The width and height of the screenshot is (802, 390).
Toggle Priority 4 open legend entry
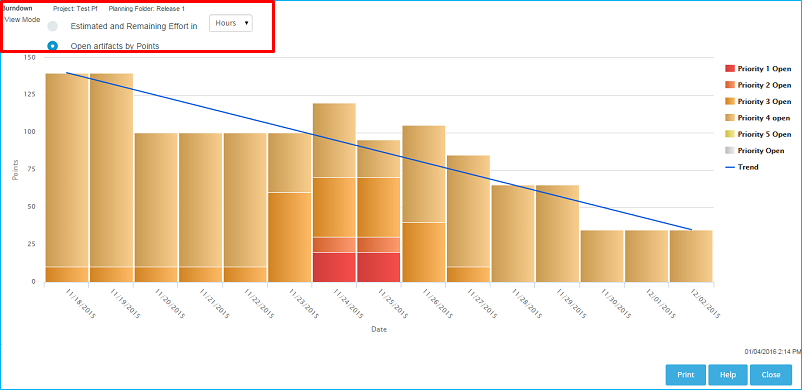tap(758, 118)
